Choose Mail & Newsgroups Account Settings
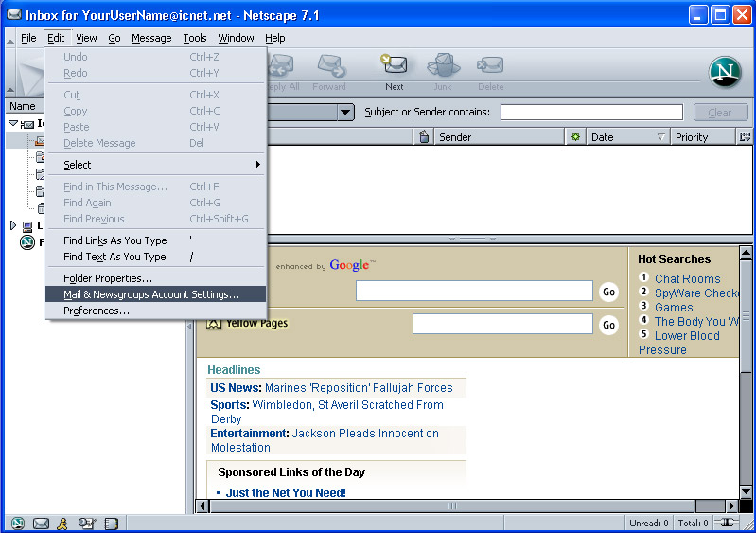The image size is (756, 533). pyautogui.click(x=151, y=294)
